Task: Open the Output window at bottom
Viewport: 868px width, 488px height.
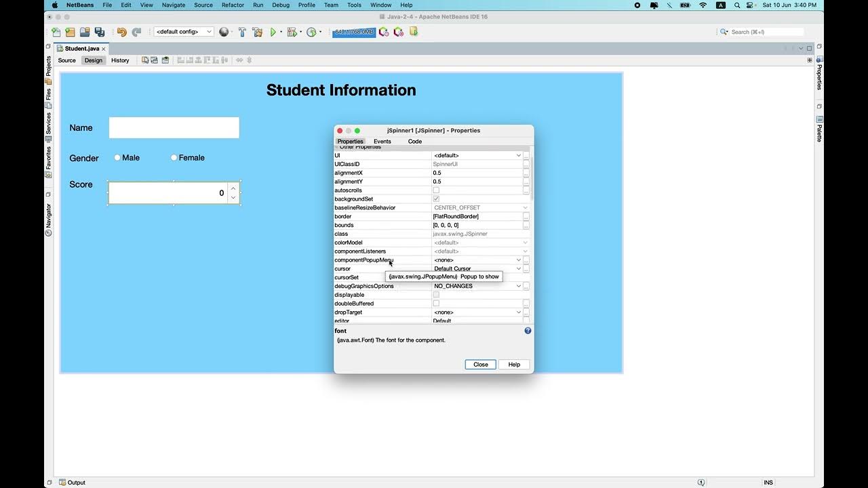Action: click(x=72, y=483)
